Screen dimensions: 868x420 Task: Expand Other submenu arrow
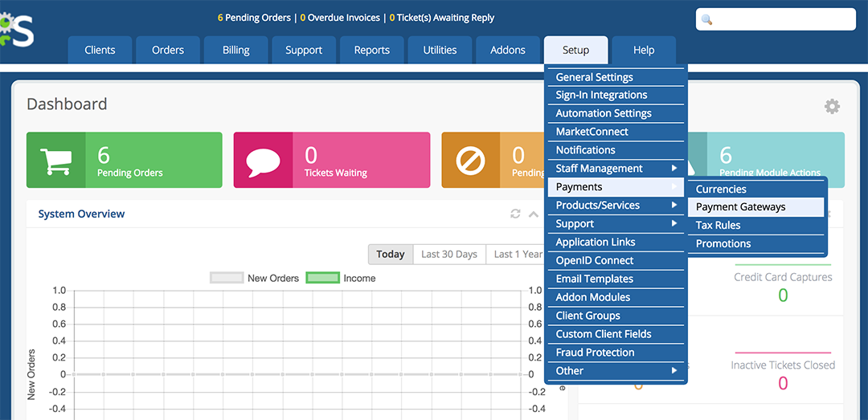[674, 371]
